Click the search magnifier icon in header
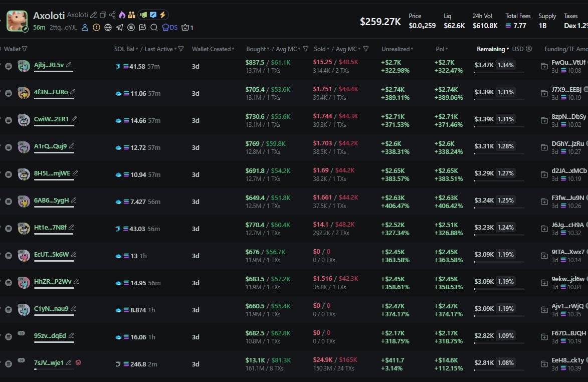The height and width of the screenshot is (382, 588). coord(154,28)
